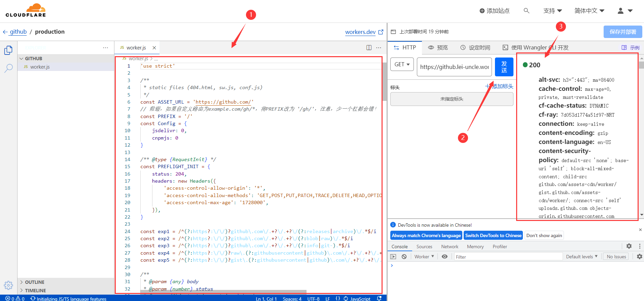The height and width of the screenshot is (301, 644).
Task: Open the workers.dev link
Action: point(364,32)
